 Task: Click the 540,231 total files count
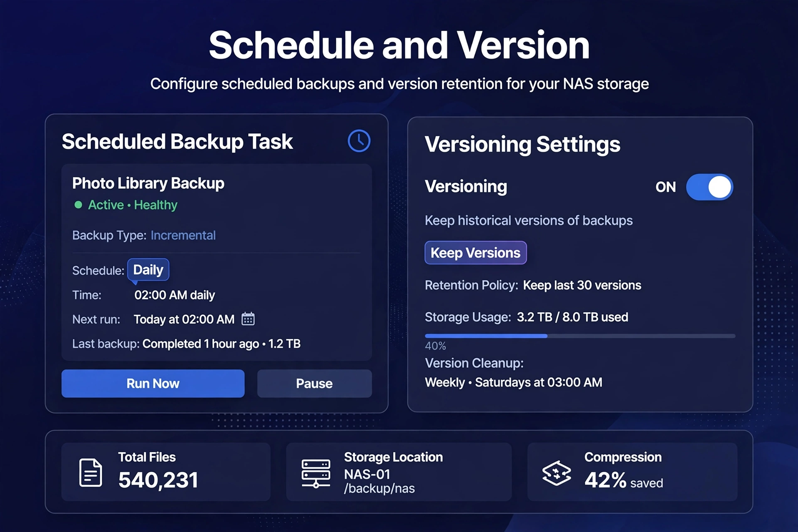tap(158, 480)
